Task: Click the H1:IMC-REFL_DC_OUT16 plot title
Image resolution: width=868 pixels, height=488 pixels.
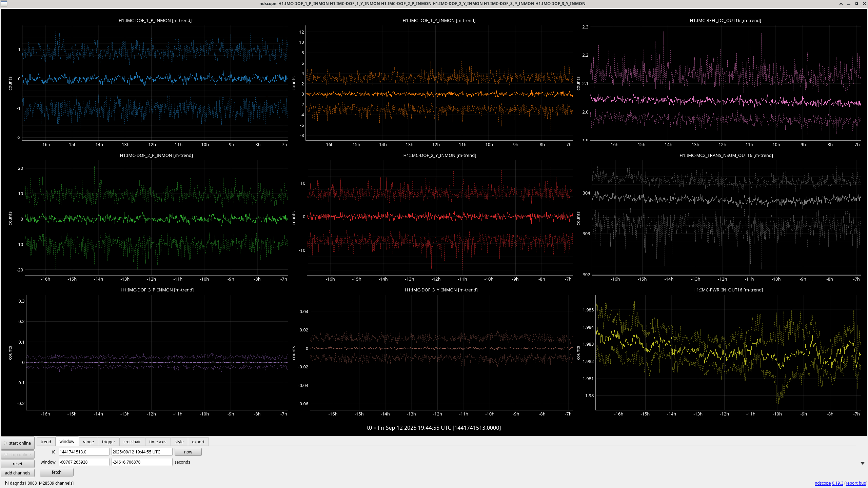Action: point(725,21)
